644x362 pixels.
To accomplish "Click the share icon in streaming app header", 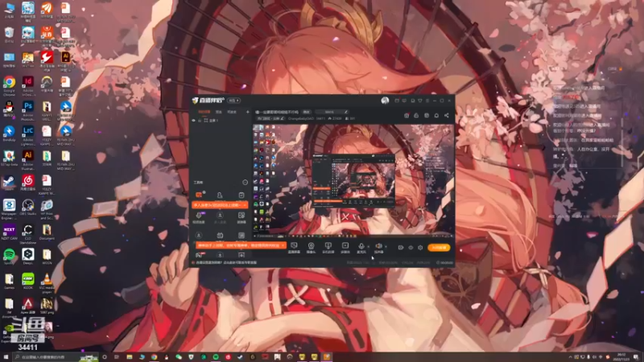I will coord(447,116).
